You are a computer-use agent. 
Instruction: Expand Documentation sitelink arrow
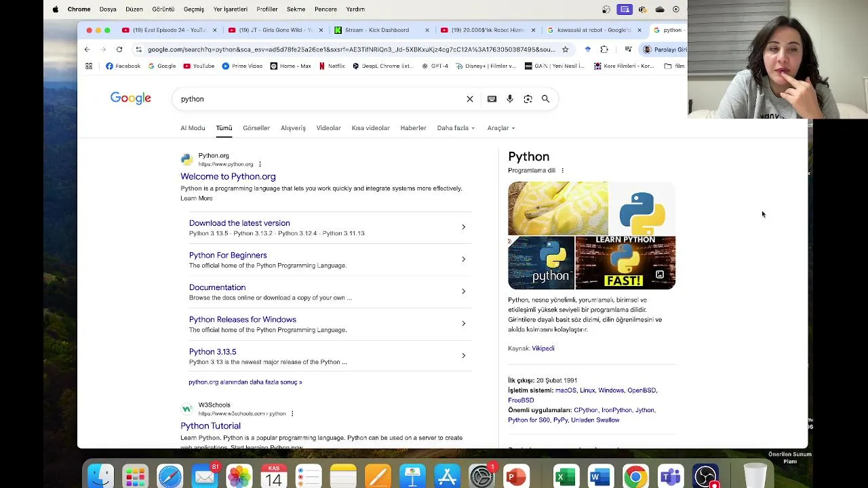pyautogui.click(x=463, y=291)
